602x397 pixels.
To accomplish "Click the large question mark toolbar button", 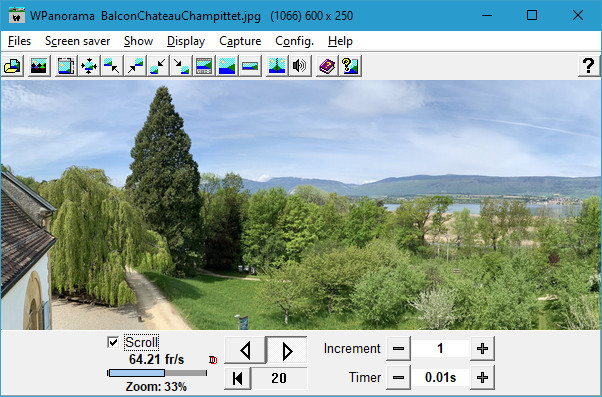I will click(589, 66).
